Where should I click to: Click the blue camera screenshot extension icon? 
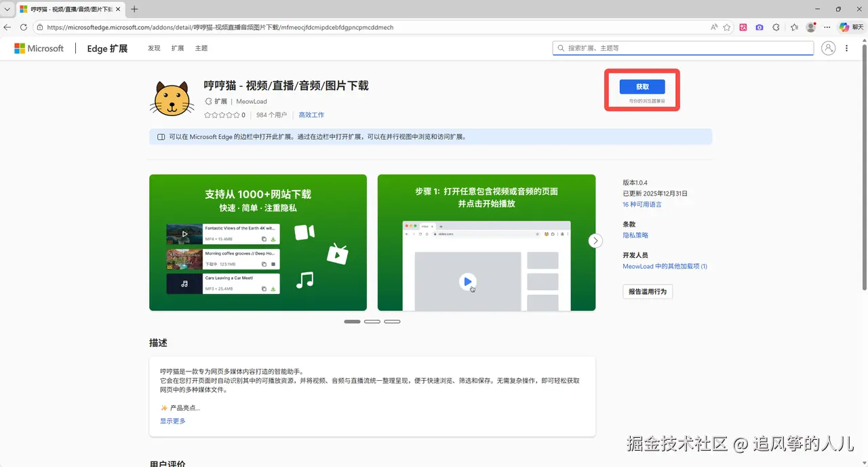[759, 27]
